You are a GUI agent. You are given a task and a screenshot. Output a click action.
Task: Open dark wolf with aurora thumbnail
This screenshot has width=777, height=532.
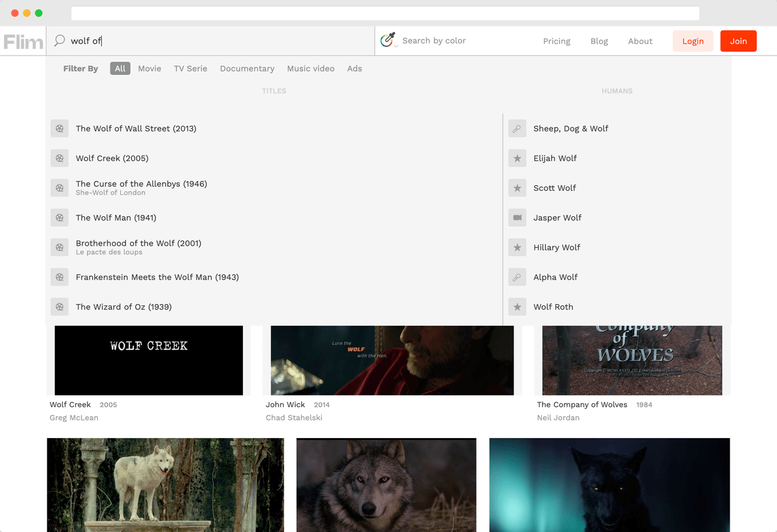609,485
